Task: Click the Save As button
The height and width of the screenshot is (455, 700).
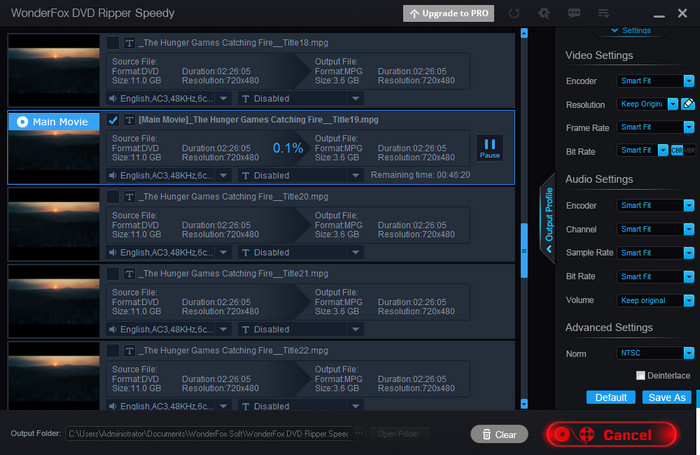Action: [667, 397]
